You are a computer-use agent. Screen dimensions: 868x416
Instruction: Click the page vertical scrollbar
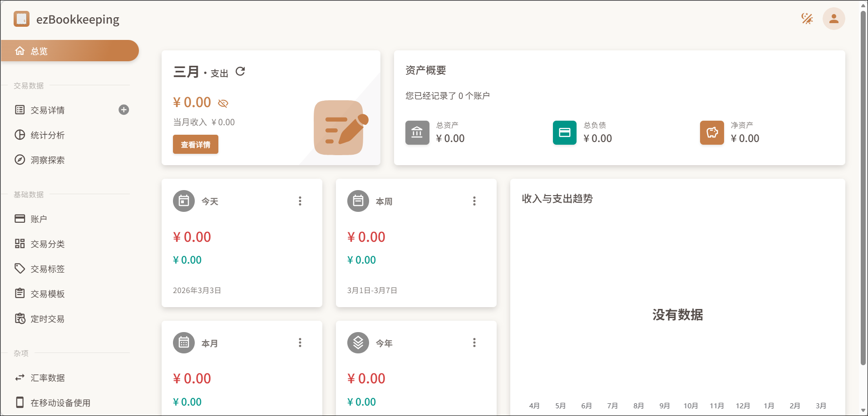point(863,181)
